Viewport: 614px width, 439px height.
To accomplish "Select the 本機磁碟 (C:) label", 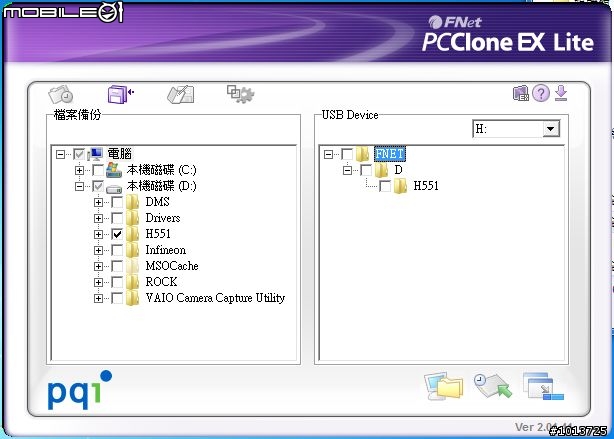I will [161, 170].
